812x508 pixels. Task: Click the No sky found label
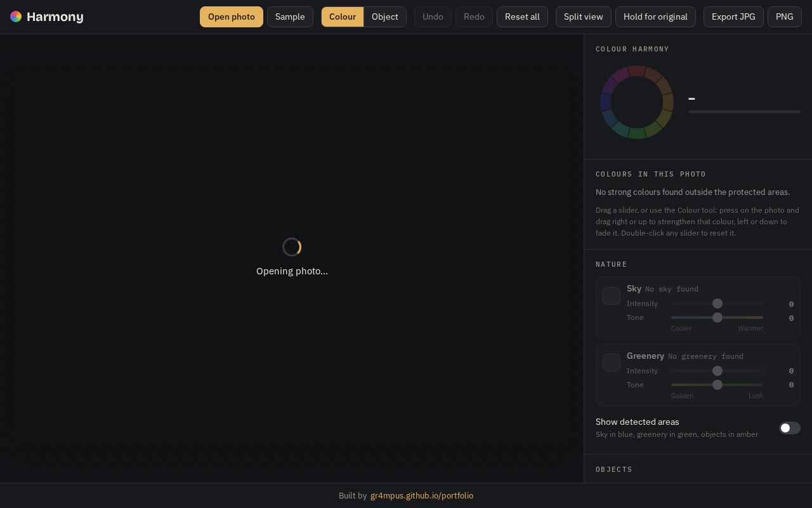tap(672, 289)
